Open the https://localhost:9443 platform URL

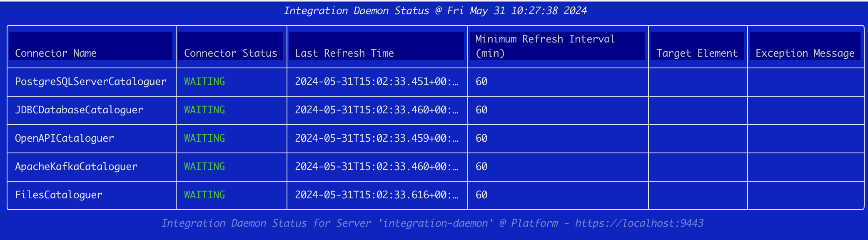[x=639, y=223]
